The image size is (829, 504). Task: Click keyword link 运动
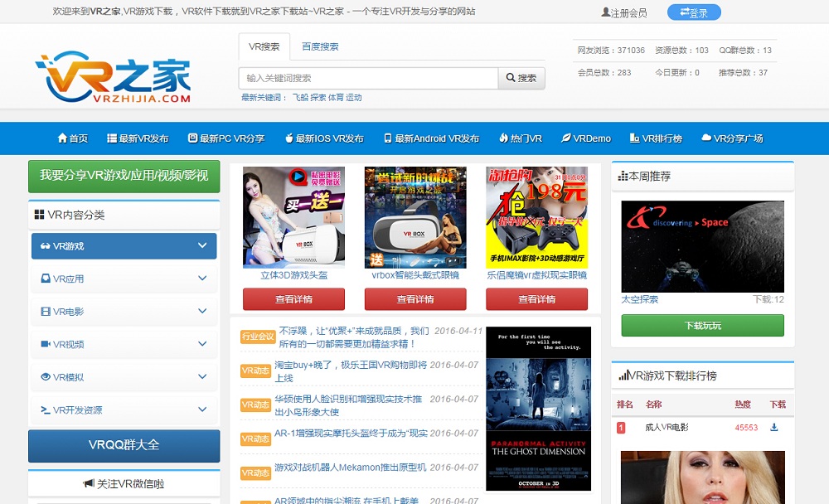coord(354,97)
